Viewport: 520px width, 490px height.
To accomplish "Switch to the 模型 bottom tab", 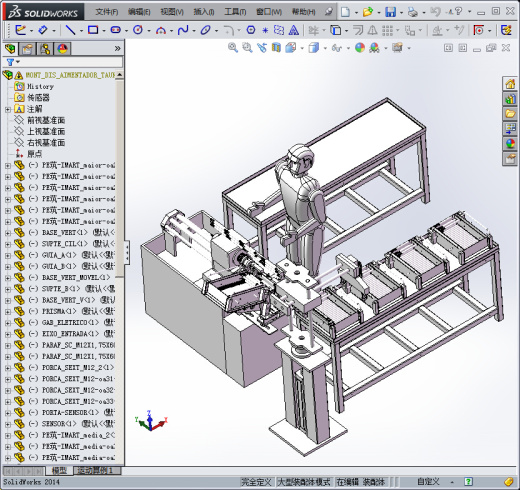I will click(x=59, y=471).
